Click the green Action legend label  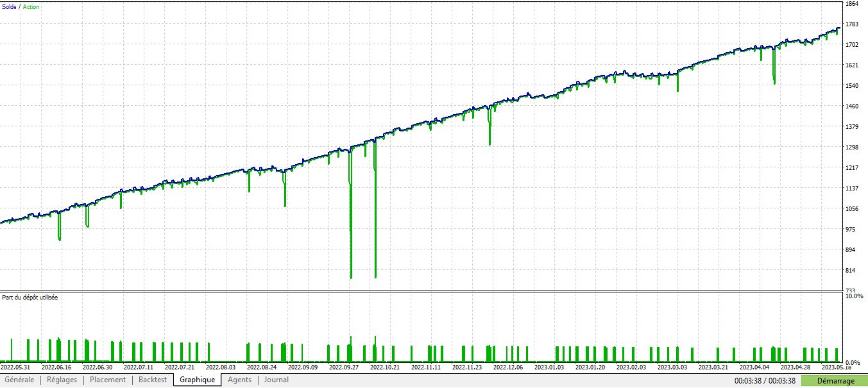click(x=31, y=6)
